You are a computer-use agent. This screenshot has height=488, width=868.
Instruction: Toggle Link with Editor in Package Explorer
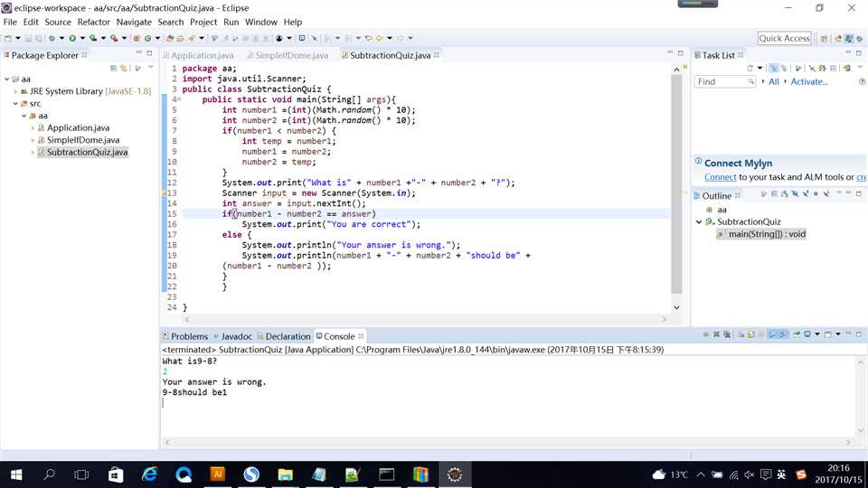[124, 68]
